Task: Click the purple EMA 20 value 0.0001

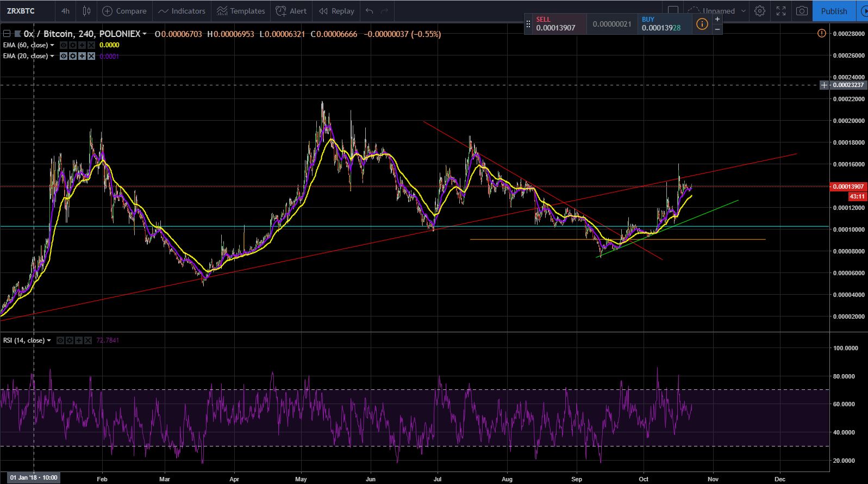Action: tap(109, 56)
